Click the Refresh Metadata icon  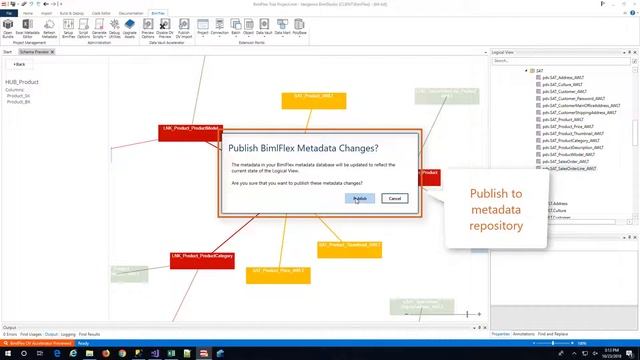point(49,29)
